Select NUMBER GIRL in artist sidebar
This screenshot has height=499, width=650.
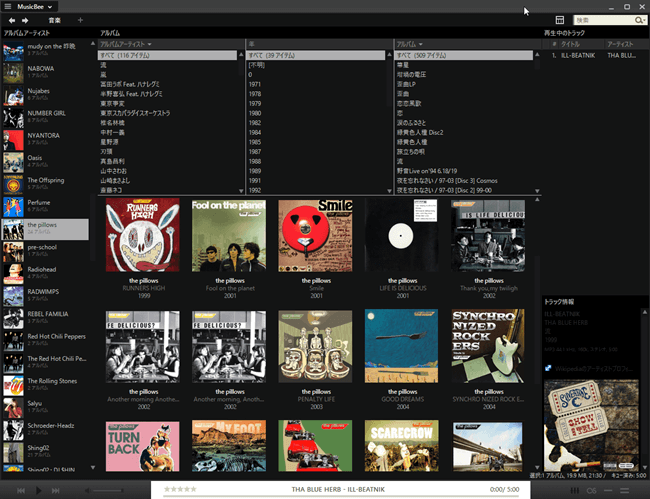tap(46, 116)
